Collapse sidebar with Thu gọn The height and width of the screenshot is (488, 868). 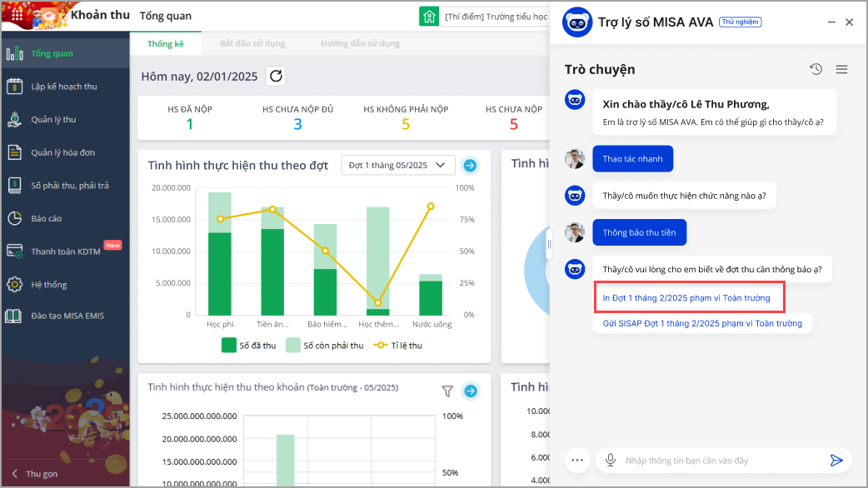[35, 474]
